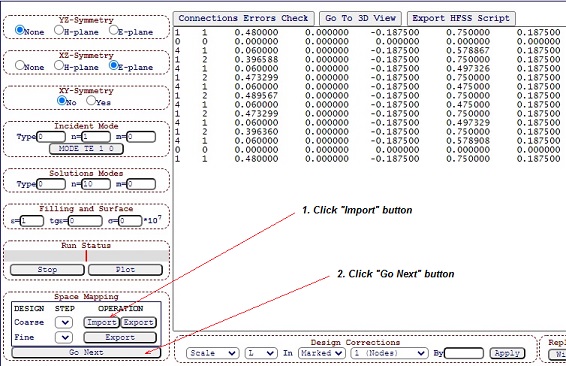Open the Marked selection dropdown
Image resolution: width=566 pixels, height=366 pixels.
[x=321, y=353]
